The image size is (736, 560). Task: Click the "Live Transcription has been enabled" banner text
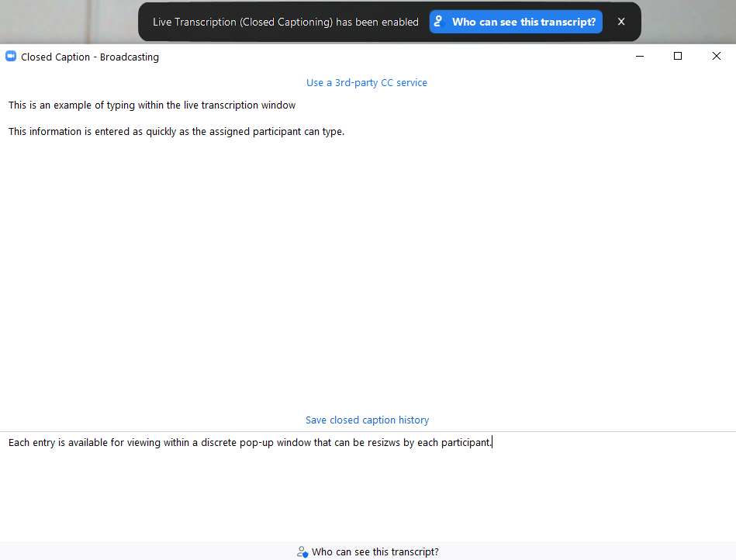[285, 22]
